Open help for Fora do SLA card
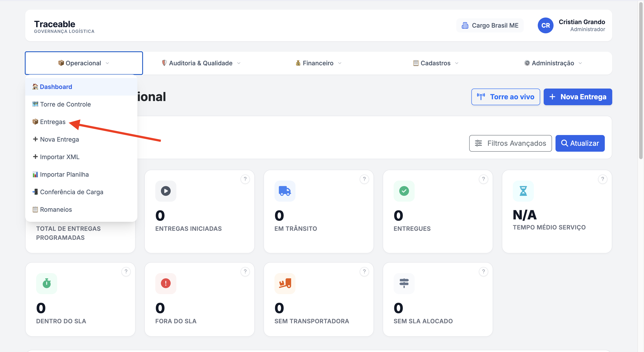Screen dimensions: 644x352 pyautogui.click(x=245, y=272)
